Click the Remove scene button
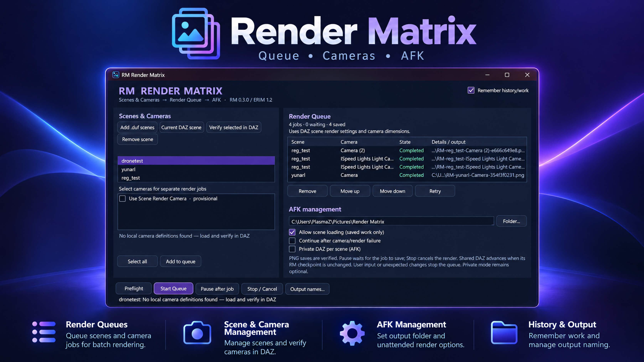Image resolution: width=644 pixels, height=362 pixels. coord(138,139)
